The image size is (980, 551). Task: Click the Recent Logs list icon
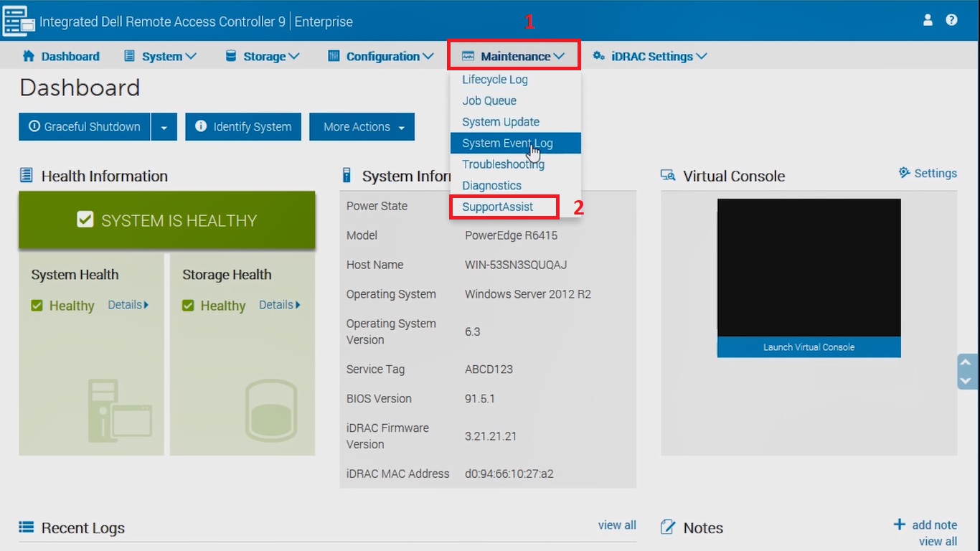coord(27,527)
